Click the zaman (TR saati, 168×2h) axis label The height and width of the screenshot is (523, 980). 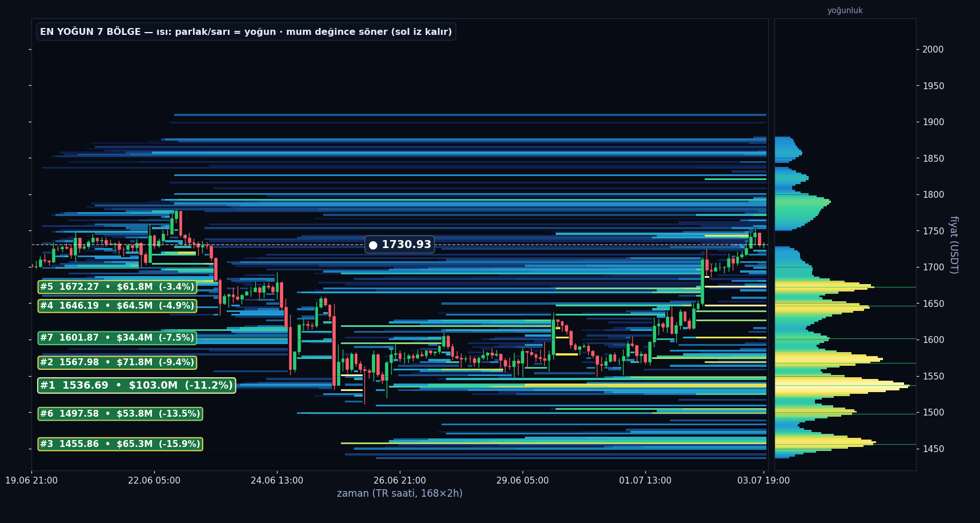pos(400,493)
